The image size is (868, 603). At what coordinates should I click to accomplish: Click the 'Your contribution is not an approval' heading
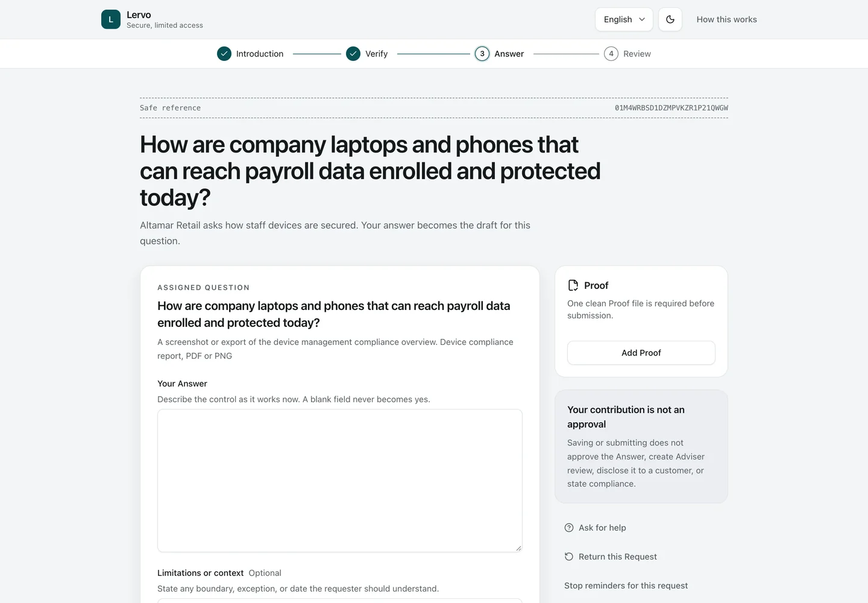click(626, 417)
